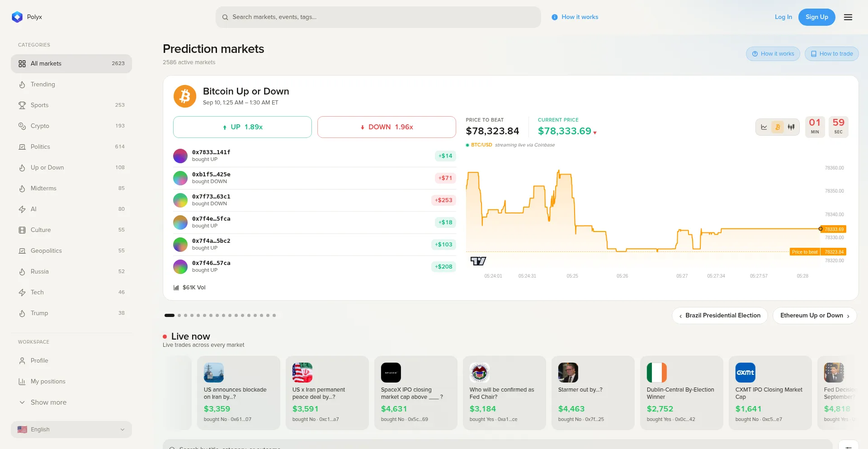
Task: Go to next market Ethereum Up or Down
Action: (x=815, y=316)
